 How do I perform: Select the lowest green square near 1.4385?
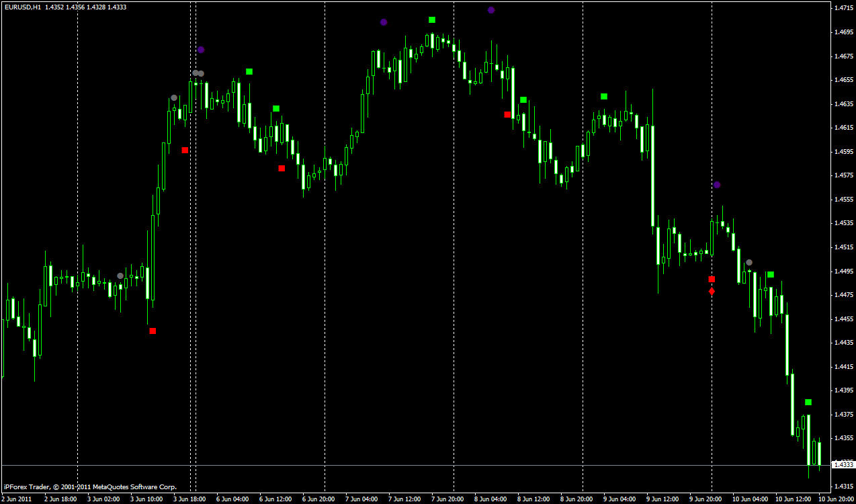tap(808, 402)
